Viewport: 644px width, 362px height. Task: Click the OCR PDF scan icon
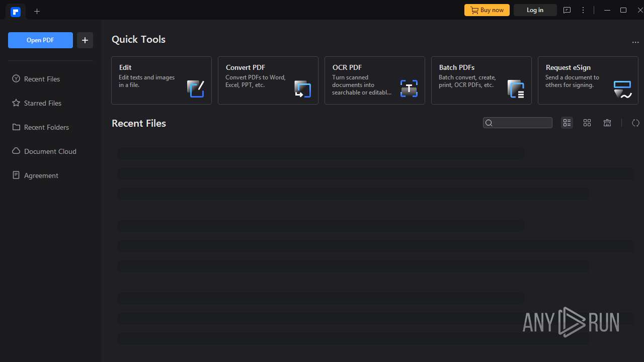[x=409, y=88]
